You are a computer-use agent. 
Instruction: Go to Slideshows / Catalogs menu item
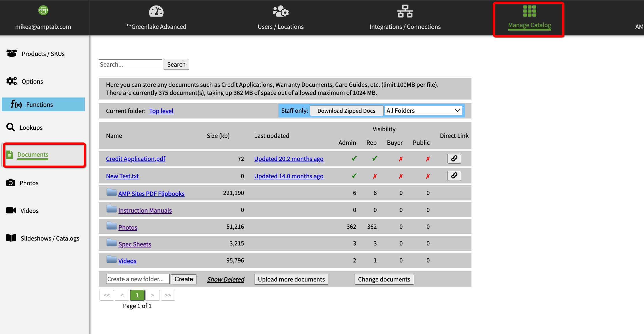pos(50,238)
